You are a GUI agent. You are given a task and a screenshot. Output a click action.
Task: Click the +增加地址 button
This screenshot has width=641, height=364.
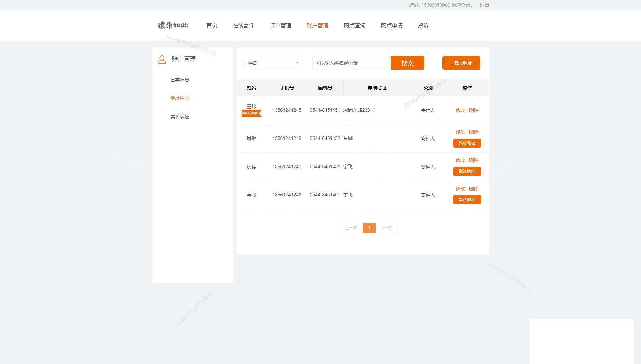(461, 63)
